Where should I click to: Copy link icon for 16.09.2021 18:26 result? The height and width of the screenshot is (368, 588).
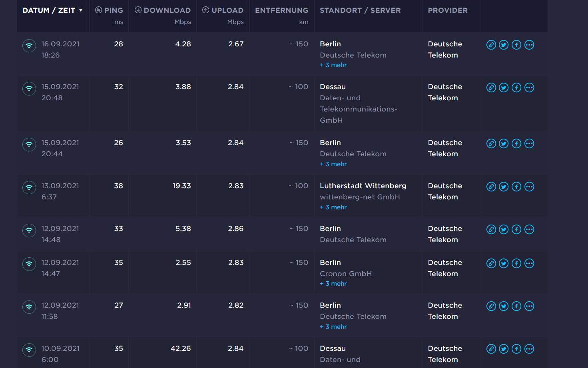click(491, 45)
